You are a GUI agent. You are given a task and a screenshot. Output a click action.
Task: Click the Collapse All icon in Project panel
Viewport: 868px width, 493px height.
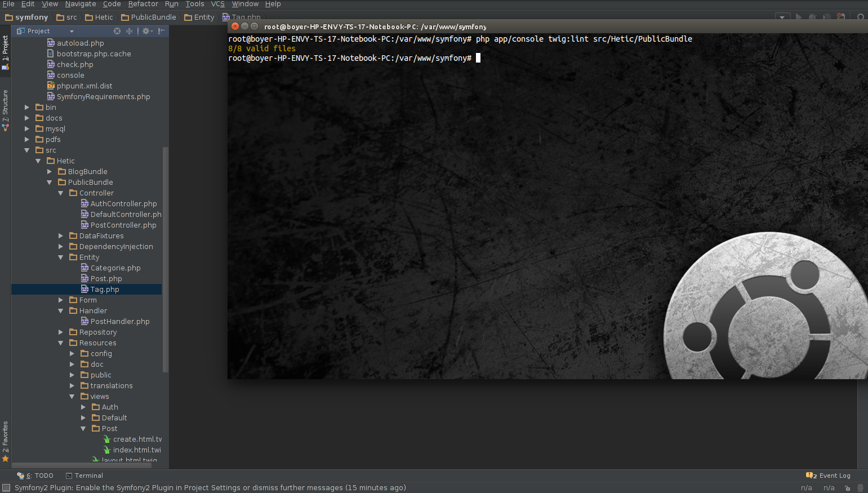point(129,31)
